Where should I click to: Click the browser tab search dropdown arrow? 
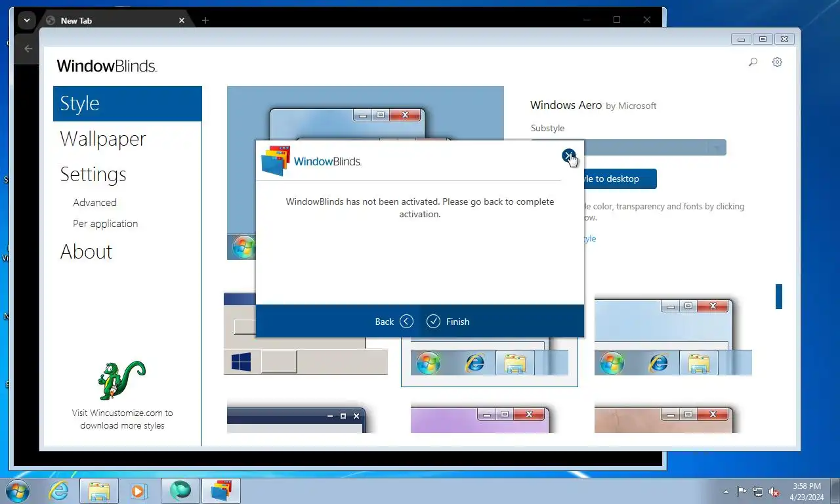coord(26,20)
